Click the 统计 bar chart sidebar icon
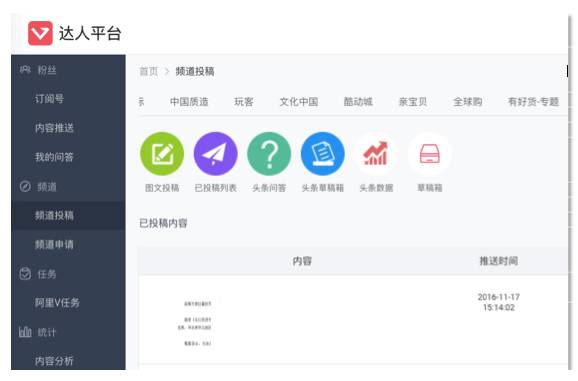578x381 pixels. tap(25, 332)
